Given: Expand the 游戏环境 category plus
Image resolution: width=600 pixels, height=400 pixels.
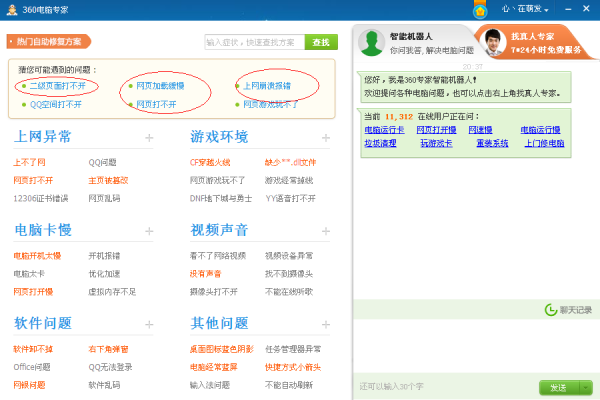Looking at the screenshot, I should [x=326, y=138].
